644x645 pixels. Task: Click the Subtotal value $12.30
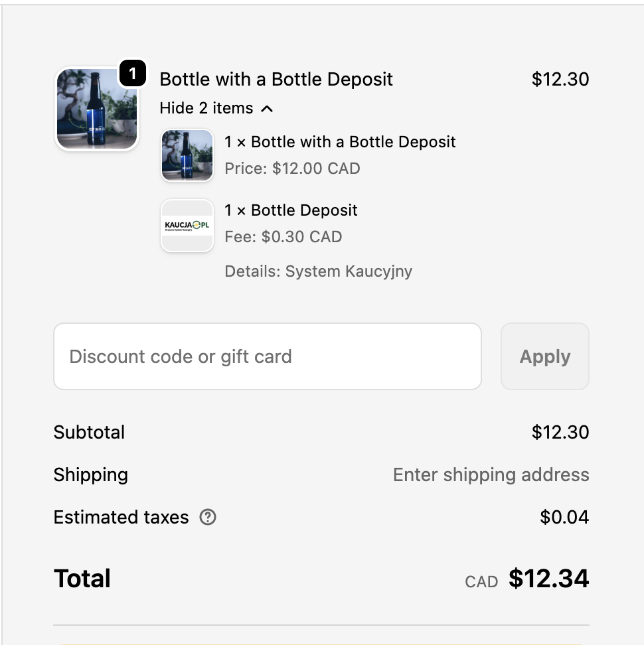tap(560, 433)
